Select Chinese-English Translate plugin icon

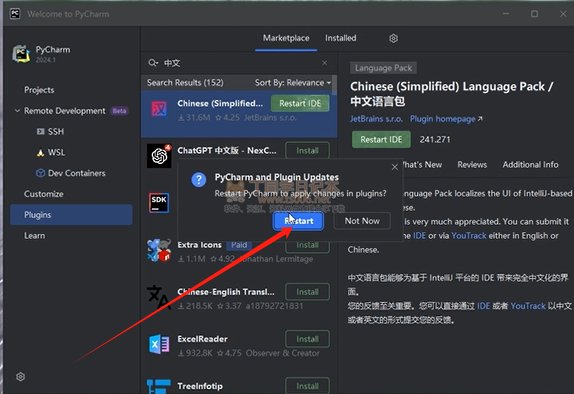click(159, 297)
